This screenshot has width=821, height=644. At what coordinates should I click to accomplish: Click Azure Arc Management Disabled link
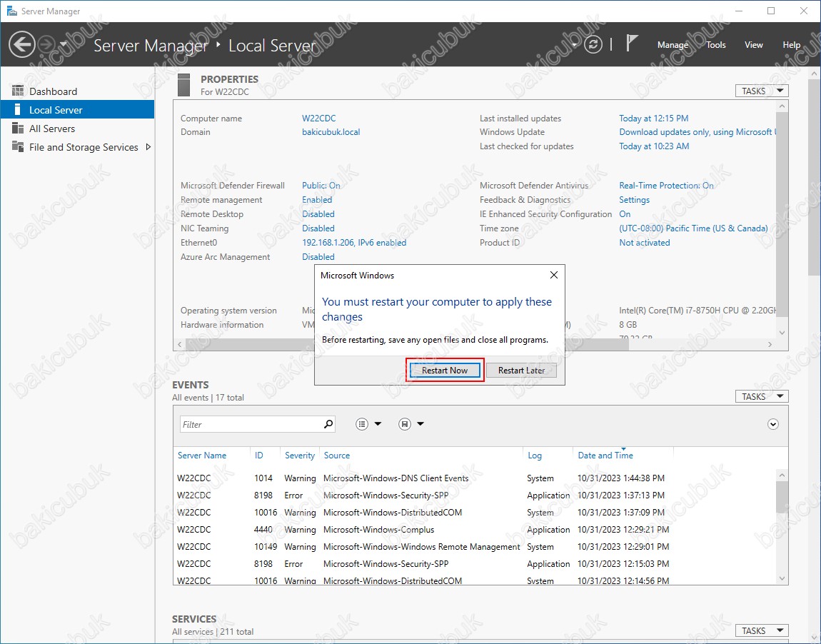(x=318, y=256)
